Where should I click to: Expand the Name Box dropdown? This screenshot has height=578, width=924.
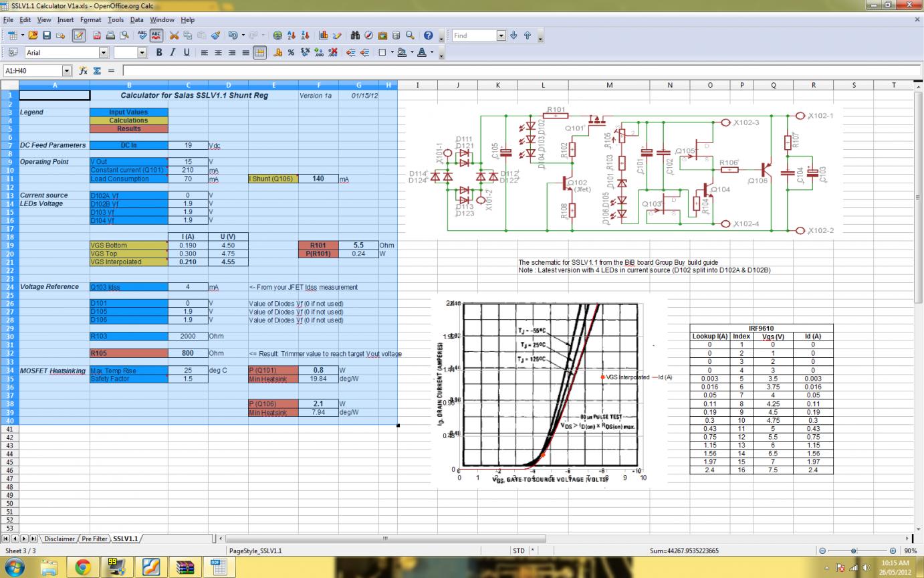coord(66,70)
